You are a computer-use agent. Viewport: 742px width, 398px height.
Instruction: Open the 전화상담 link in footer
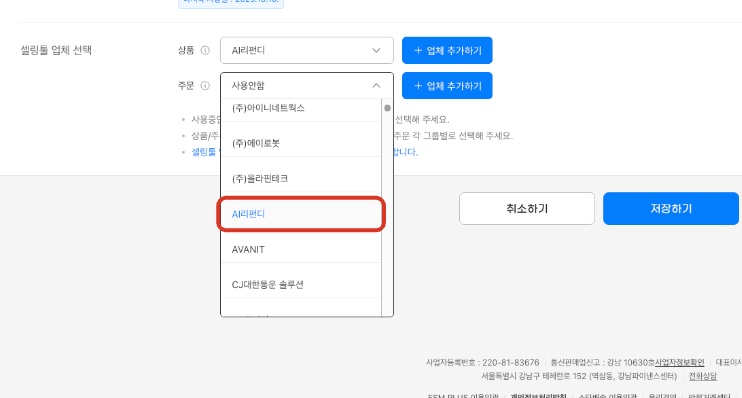(x=703, y=376)
